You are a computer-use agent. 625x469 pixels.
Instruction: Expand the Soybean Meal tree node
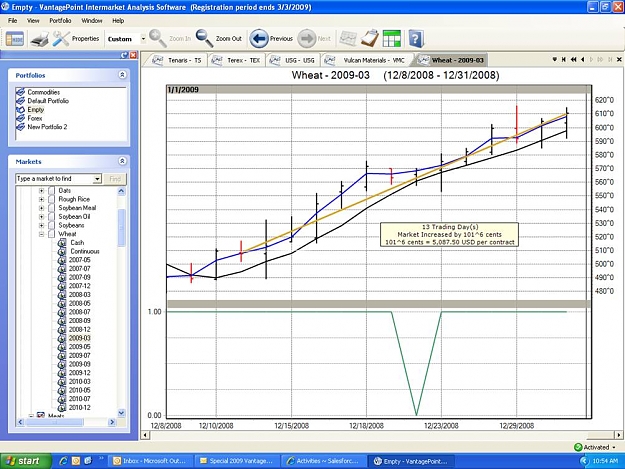pos(41,208)
